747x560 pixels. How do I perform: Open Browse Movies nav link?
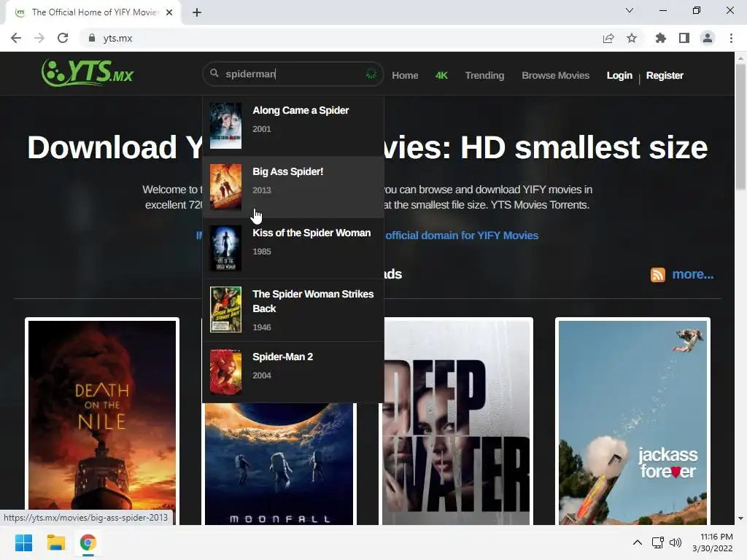(555, 75)
